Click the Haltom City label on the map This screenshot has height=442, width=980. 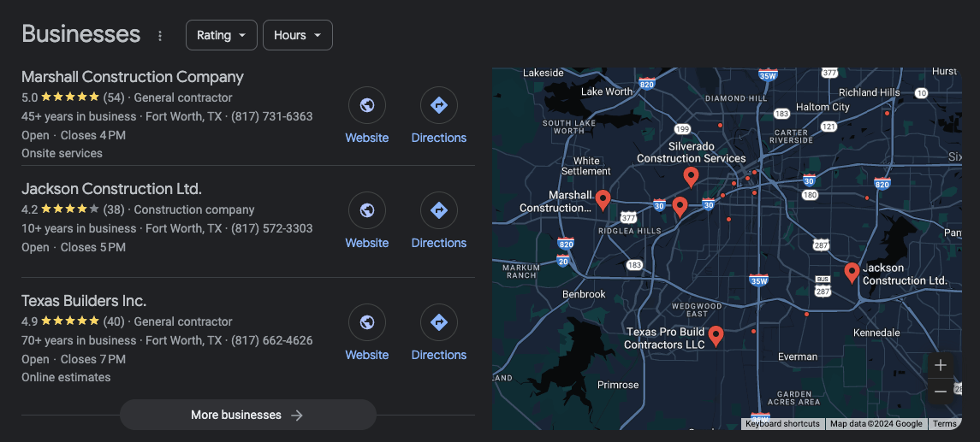coord(823,107)
